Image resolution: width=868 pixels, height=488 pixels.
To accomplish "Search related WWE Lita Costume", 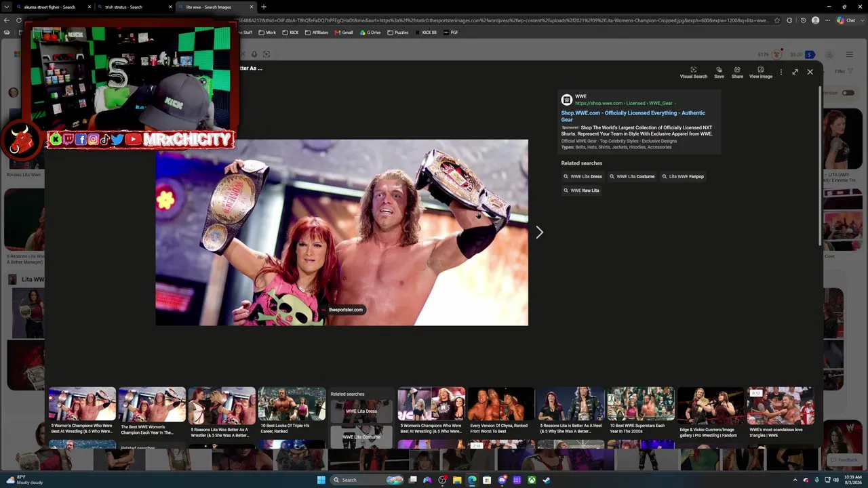I will 632,176.
